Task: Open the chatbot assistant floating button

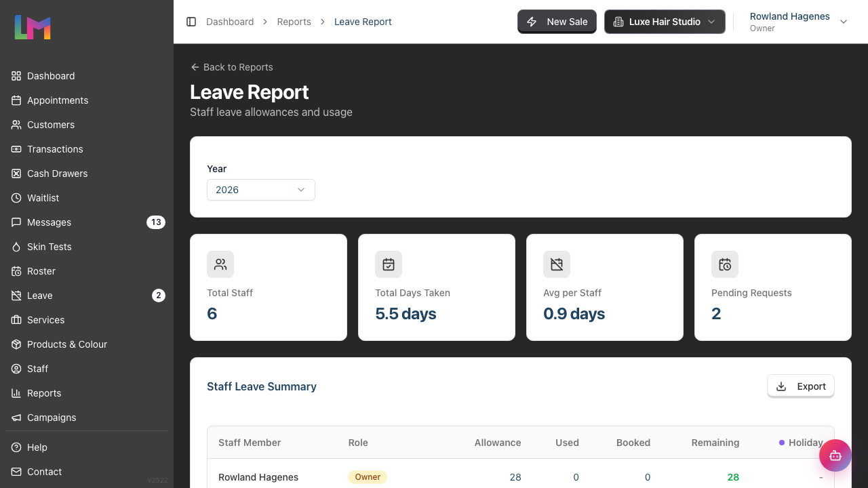Action: [x=835, y=455]
